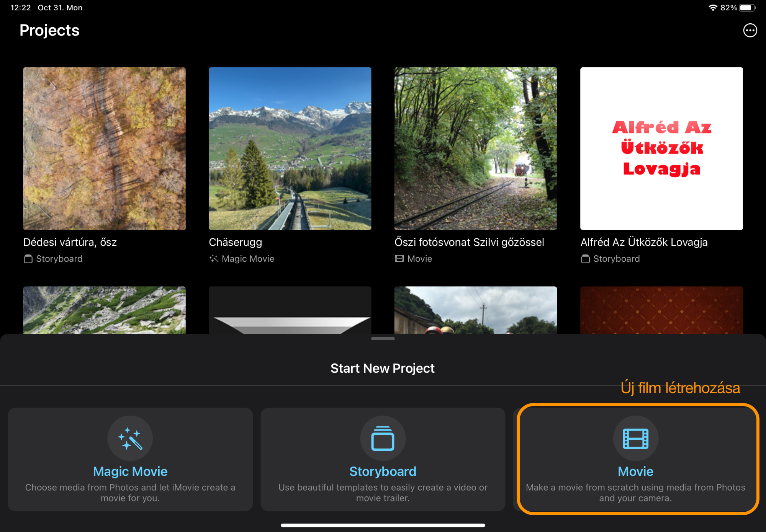Tap the sheet grabber handle
Screen dimensions: 766x532
(383, 339)
